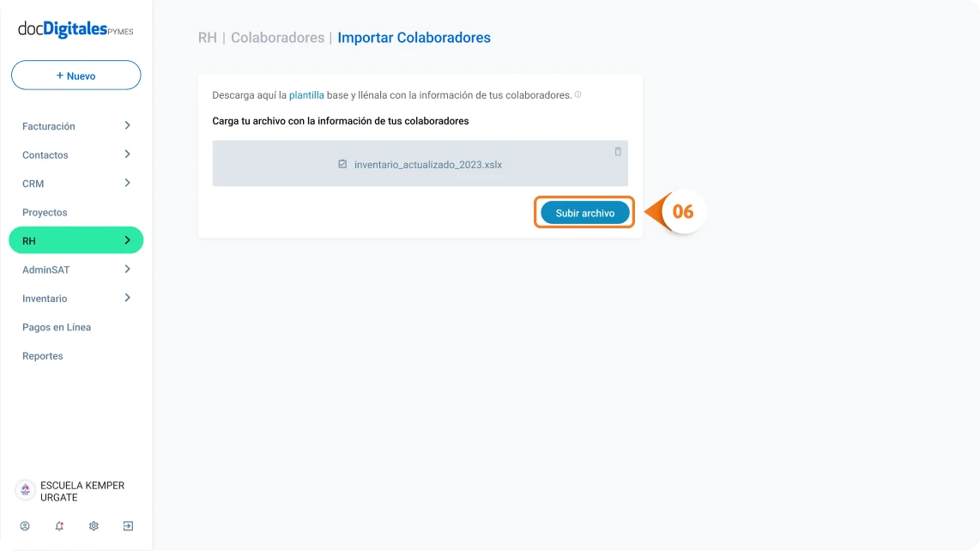This screenshot has height=551, width=980.
Task: Click the logout exit icon
Action: coord(128,526)
